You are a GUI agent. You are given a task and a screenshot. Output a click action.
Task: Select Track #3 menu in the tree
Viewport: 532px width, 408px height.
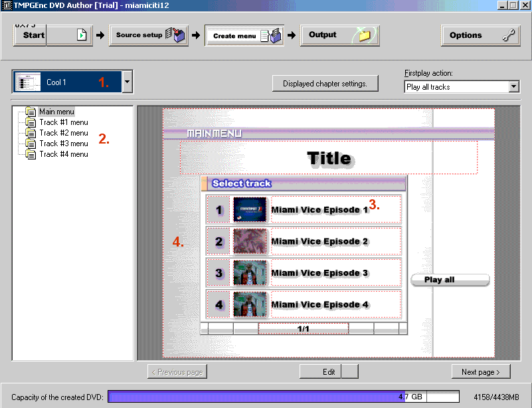click(64, 144)
